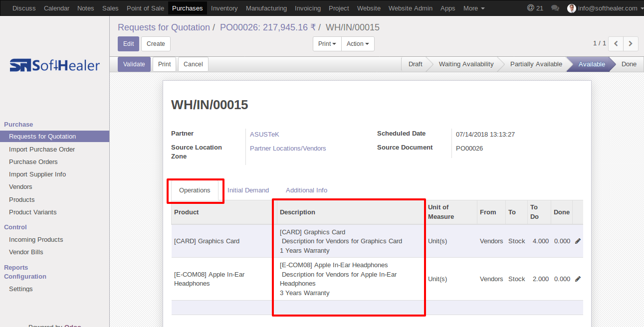
Task: Switch to the Initial Demand tab
Action: click(x=248, y=190)
